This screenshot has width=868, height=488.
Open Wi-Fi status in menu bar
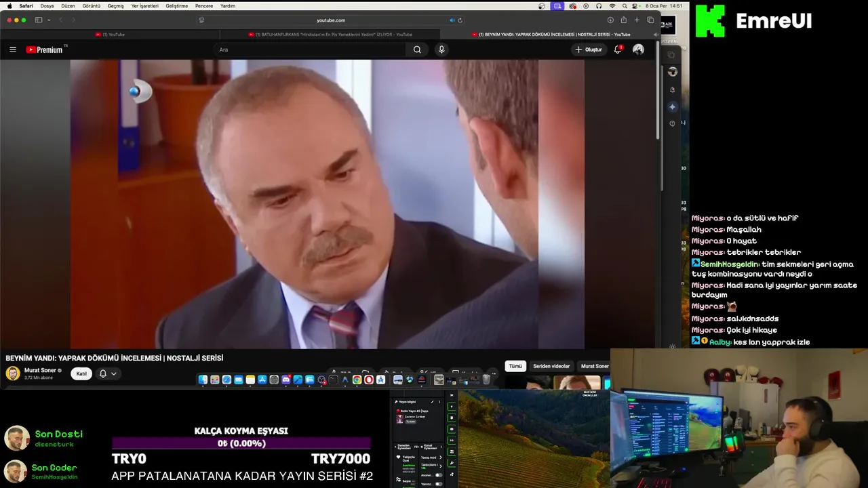tap(612, 6)
